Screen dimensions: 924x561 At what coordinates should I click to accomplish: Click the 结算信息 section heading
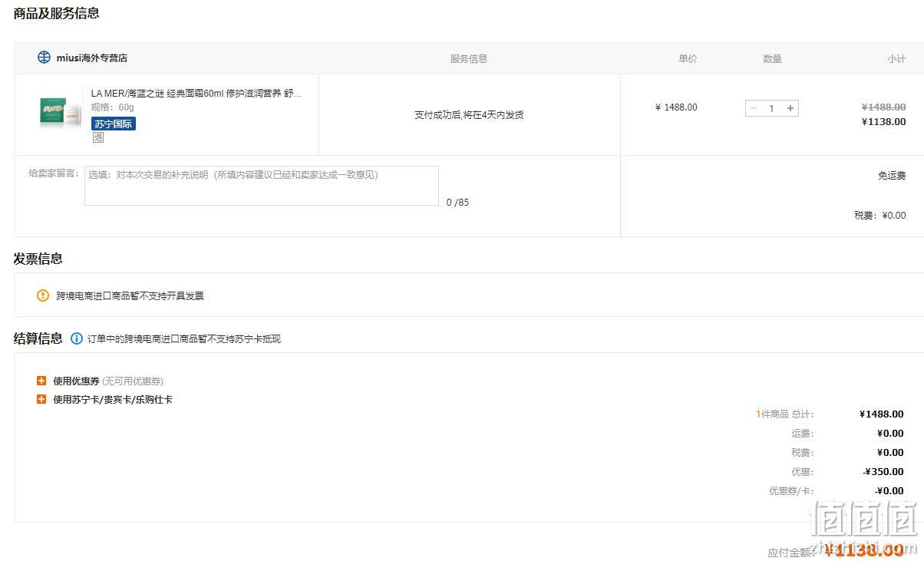38,338
